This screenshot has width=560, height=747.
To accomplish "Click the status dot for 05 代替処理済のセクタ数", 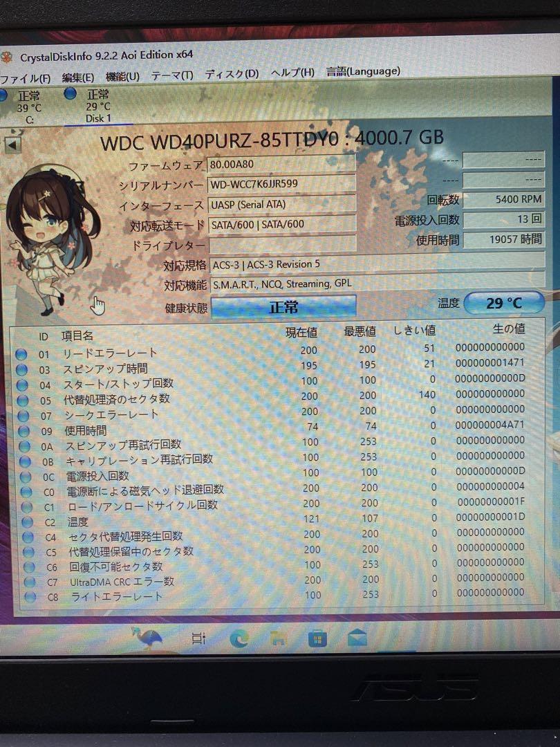I will point(22,400).
